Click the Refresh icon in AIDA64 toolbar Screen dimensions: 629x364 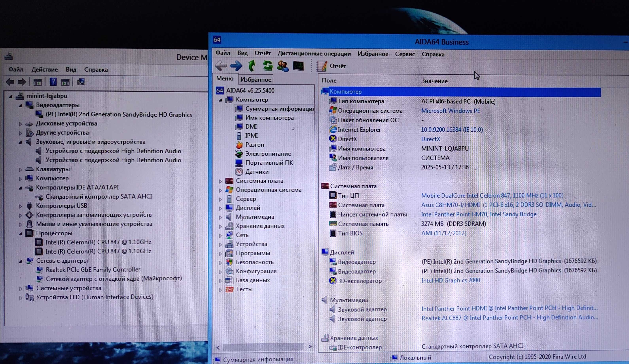pos(268,66)
